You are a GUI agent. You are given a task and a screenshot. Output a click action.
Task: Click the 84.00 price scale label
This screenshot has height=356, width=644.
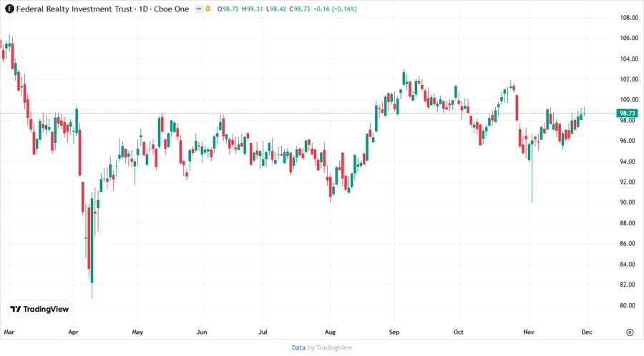629,264
